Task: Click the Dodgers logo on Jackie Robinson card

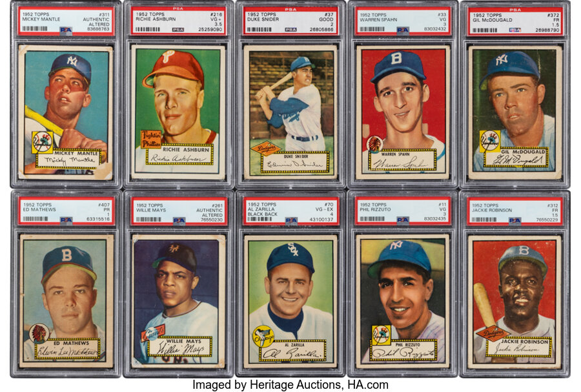Action: point(493,333)
